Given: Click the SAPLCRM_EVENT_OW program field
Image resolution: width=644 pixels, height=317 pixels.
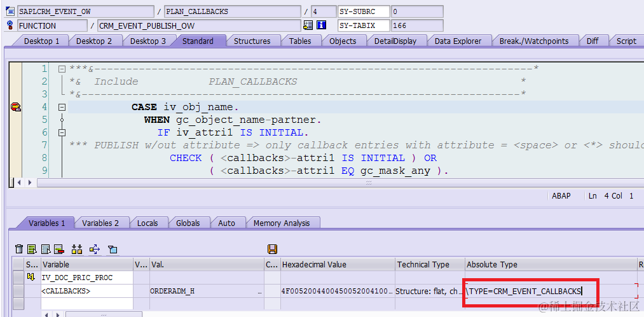Looking at the screenshot, I should click(86, 11).
